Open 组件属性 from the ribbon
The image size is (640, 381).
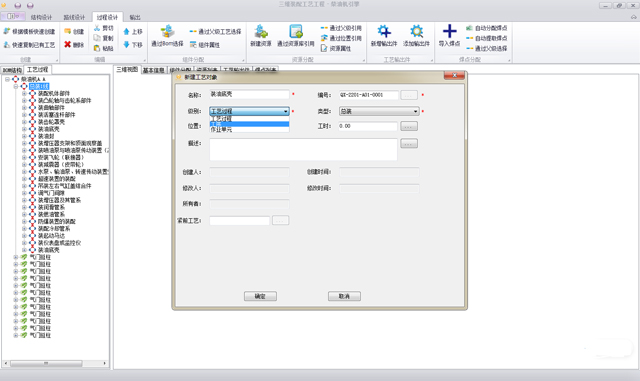pos(204,45)
